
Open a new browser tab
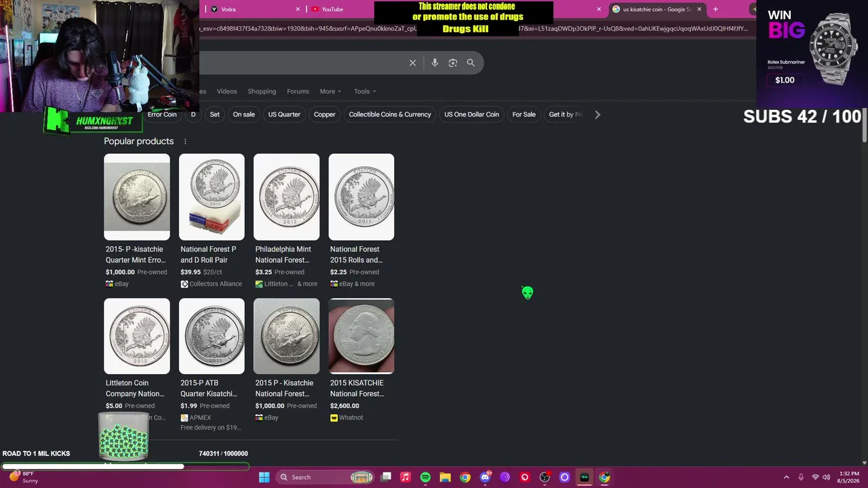715,9
